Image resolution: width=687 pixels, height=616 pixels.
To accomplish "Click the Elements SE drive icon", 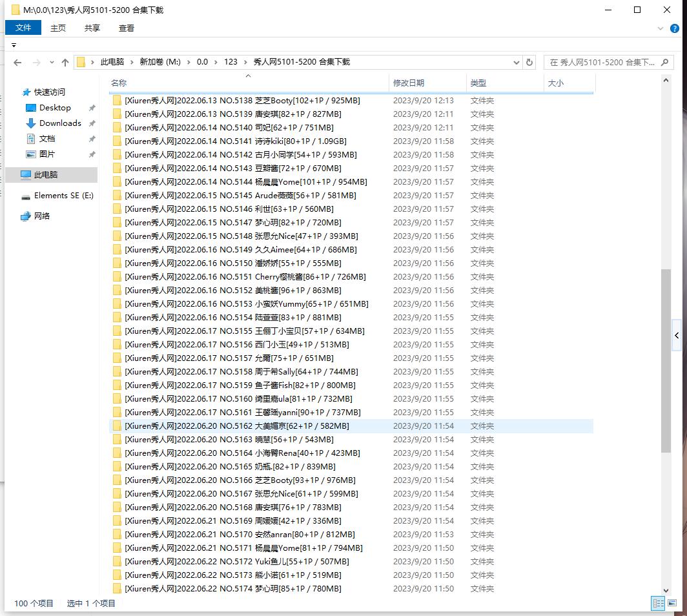I will (x=26, y=197).
